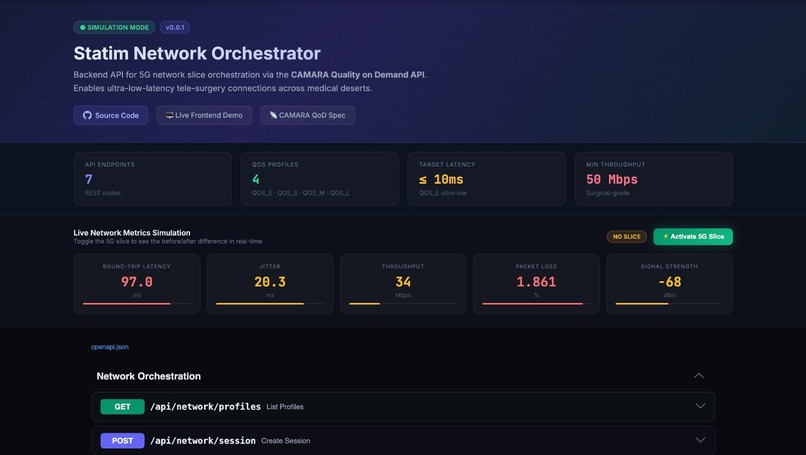
Task: Activate the 5G Slice button
Action: click(x=693, y=236)
